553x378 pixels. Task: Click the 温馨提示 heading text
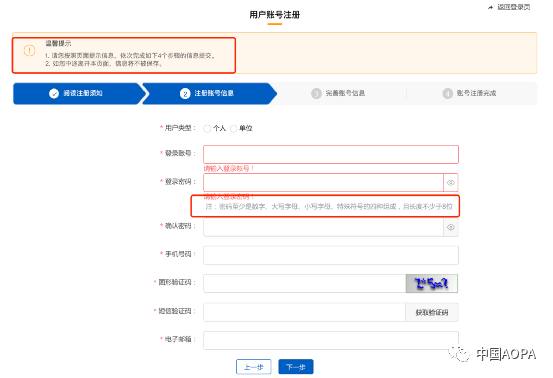(58, 43)
